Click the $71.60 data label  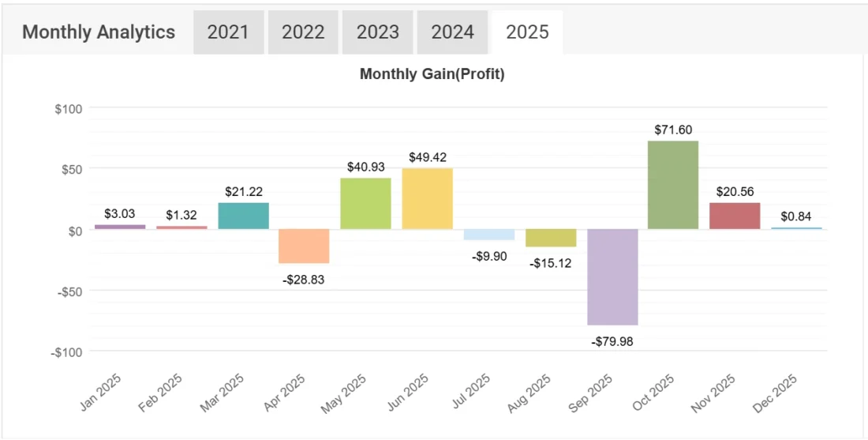[673, 130]
